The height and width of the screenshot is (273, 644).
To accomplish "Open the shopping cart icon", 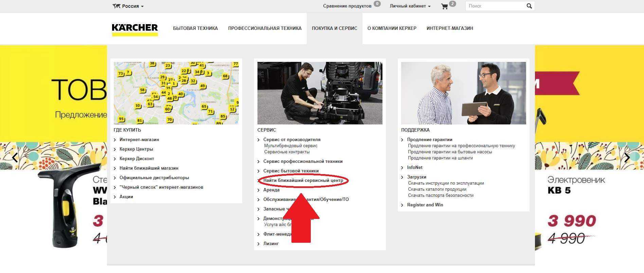I will click(444, 6).
